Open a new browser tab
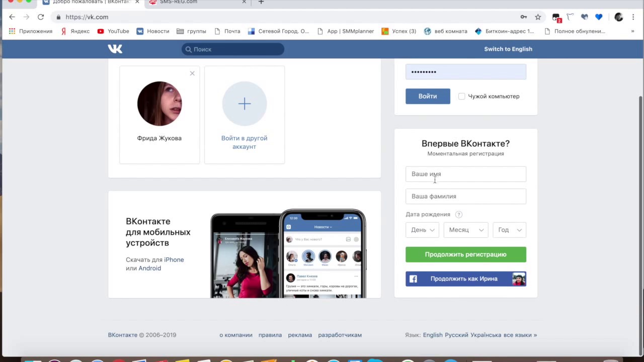 (261, 2)
